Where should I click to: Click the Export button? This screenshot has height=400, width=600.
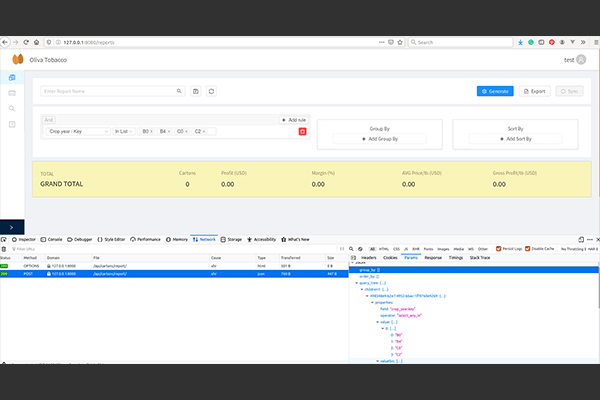coord(535,91)
